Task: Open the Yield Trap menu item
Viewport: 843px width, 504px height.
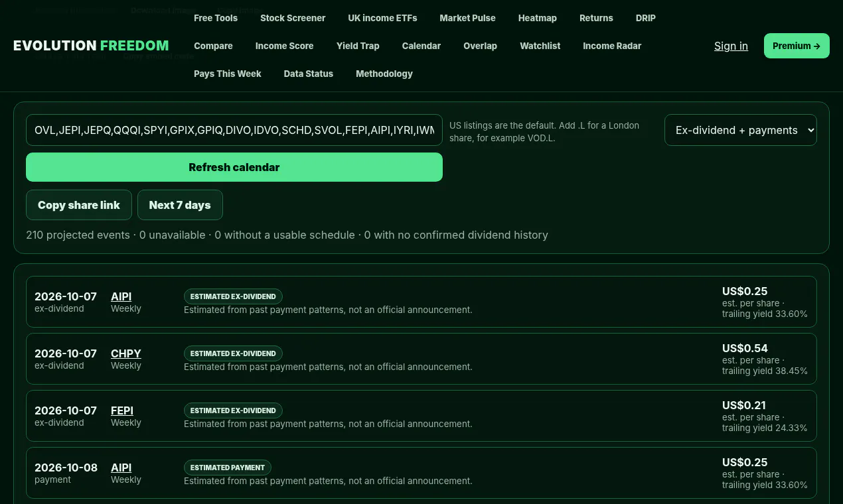Action: coord(358,46)
